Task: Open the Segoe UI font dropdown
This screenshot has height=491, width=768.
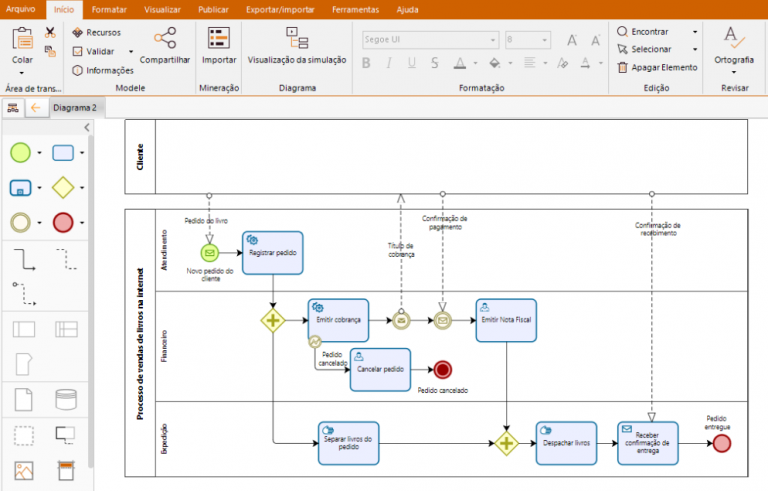Action: [x=491, y=40]
